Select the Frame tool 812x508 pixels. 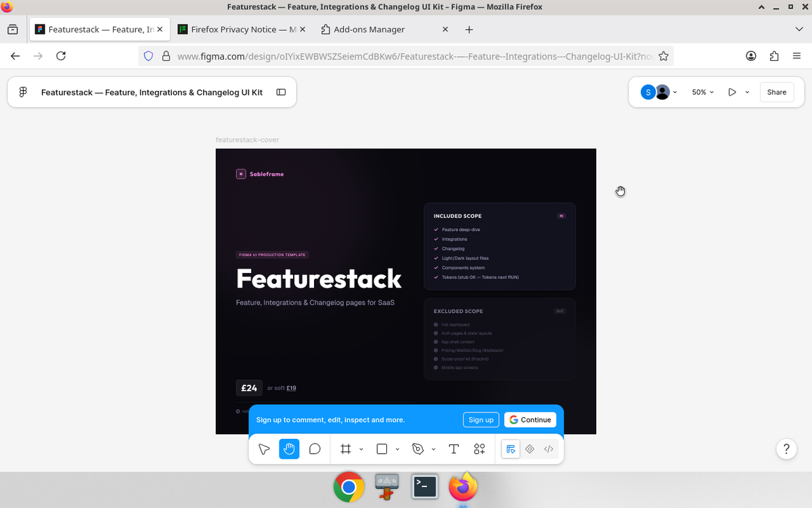click(346, 449)
